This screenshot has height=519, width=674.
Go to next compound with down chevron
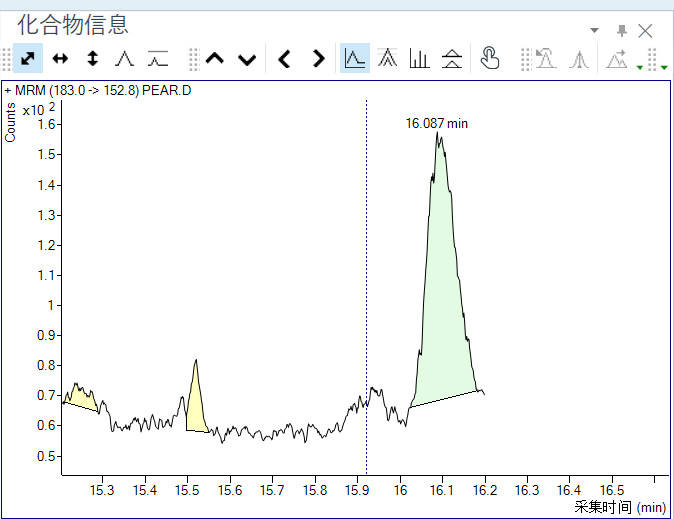click(247, 59)
